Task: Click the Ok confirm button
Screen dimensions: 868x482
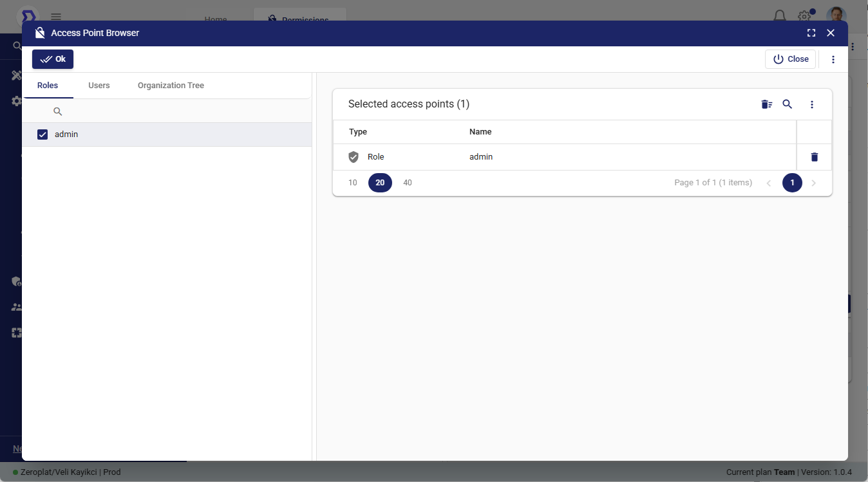Action: coord(53,59)
